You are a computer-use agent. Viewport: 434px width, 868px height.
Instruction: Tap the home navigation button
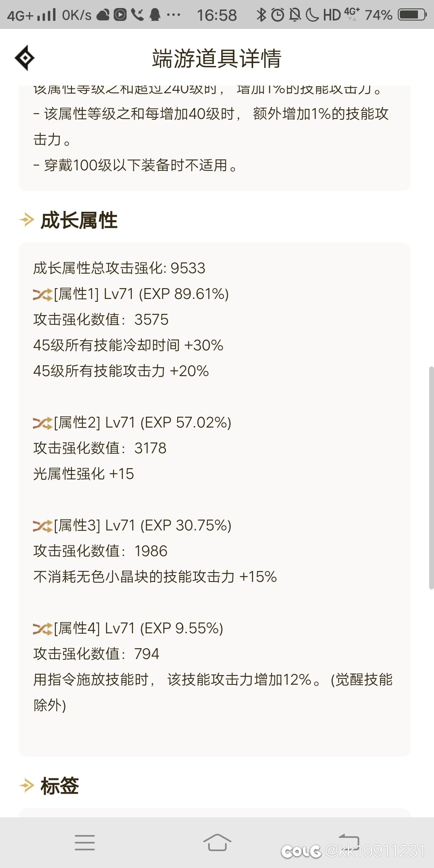pos(217,842)
